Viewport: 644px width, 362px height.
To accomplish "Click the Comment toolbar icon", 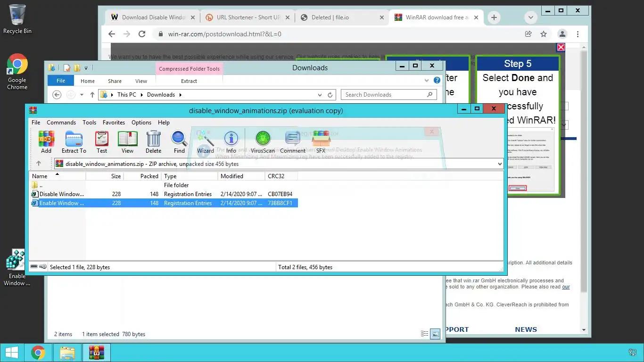I will [293, 142].
